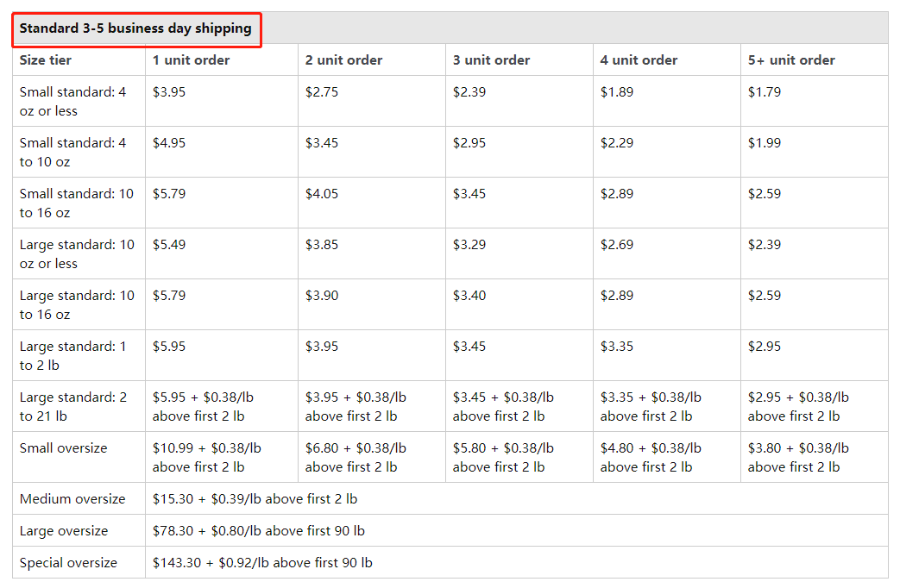Click the Small oversize row label
900x588 pixels.
(63, 448)
